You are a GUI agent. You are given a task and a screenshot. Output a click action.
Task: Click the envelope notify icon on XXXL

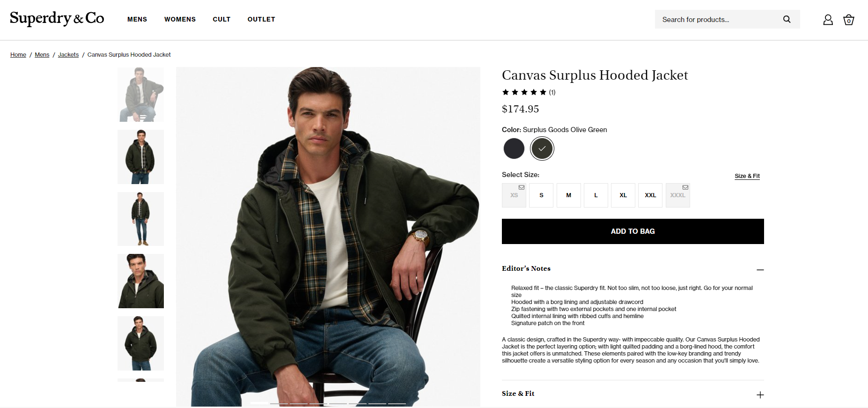tap(685, 187)
